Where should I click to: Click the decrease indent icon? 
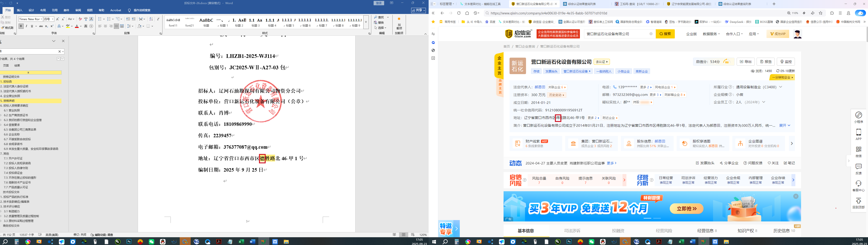[128, 19]
